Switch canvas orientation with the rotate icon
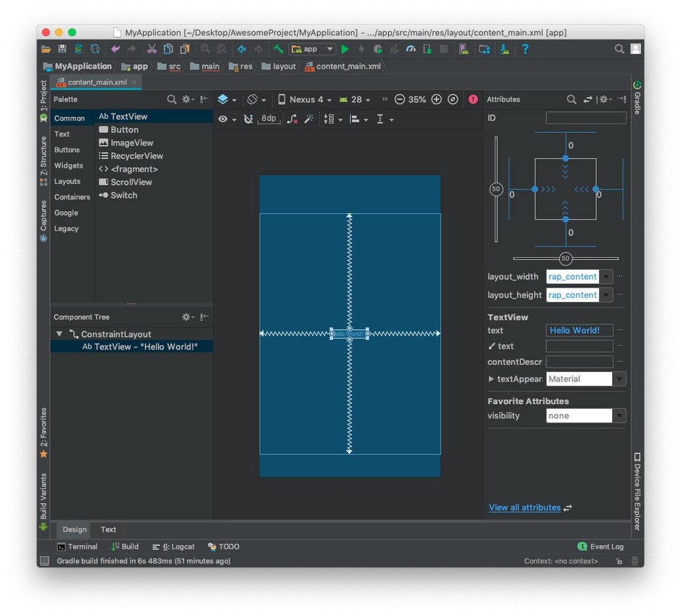The height and width of the screenshot is (616, 681). (x=252, y=99)
